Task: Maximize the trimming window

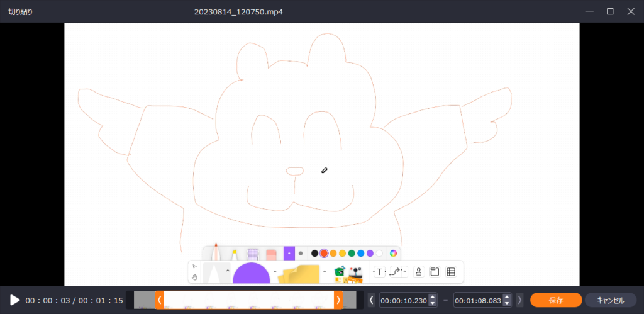Action: [610, 11]
